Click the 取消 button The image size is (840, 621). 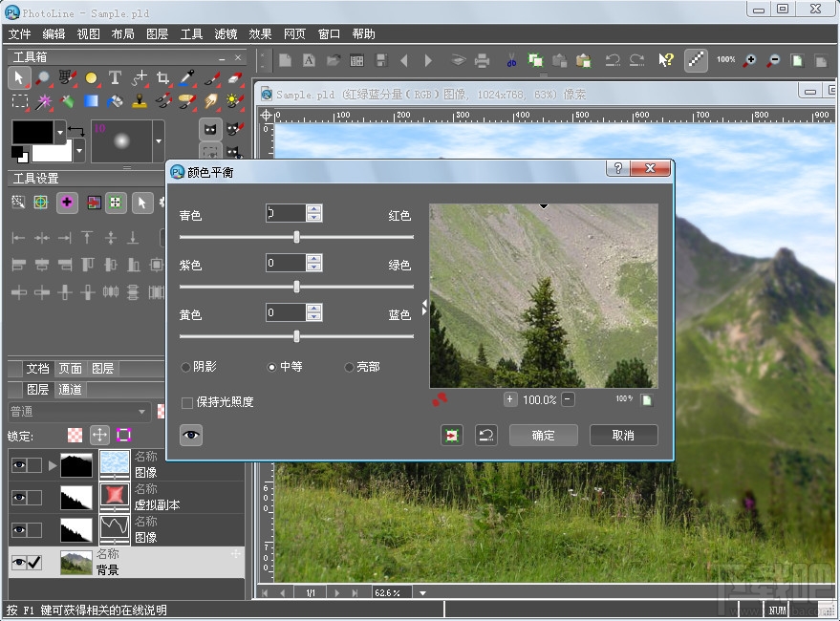pos(623,435)
